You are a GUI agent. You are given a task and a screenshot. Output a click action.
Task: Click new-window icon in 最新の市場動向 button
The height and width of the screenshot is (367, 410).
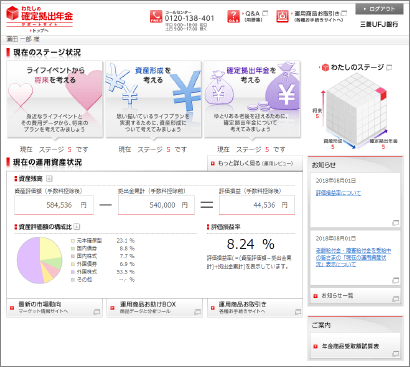pos(97,312)
